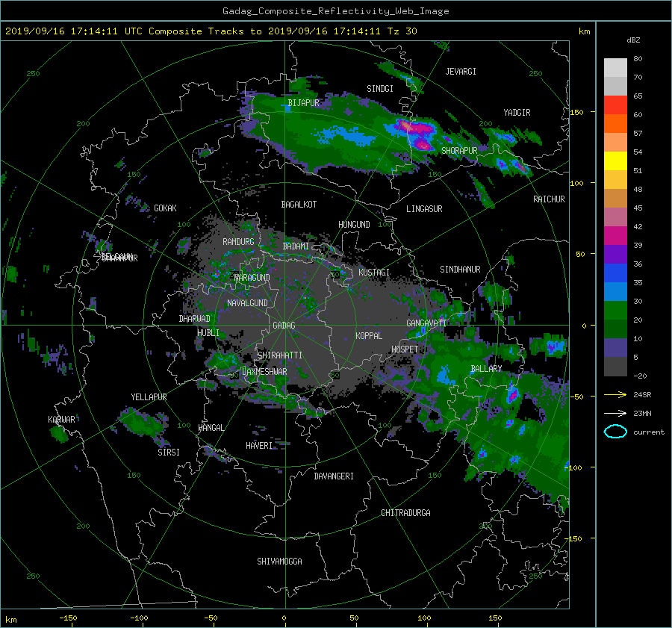Screen dimensions: 672x628
Task: Select the NAVALGUND label
Action: [247, 303]
